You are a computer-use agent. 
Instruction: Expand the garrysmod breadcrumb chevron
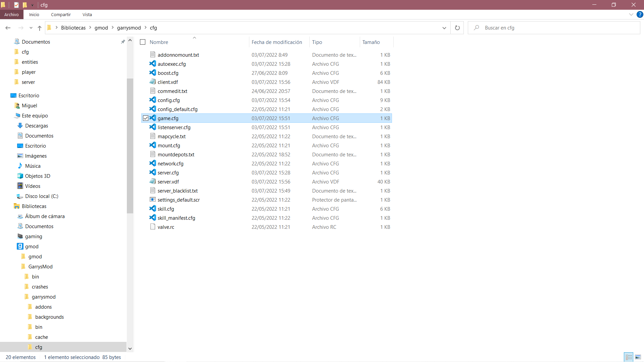coord(146,28)
